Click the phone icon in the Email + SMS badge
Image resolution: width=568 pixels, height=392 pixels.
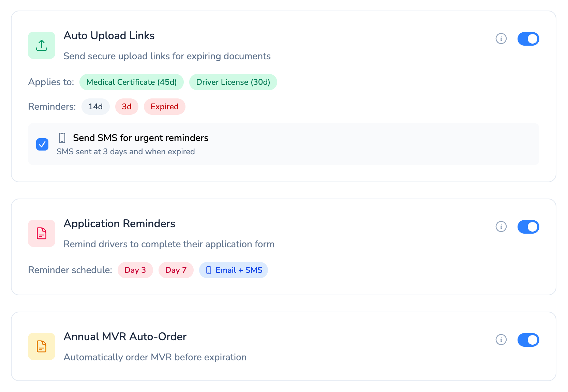coord(209,270)
